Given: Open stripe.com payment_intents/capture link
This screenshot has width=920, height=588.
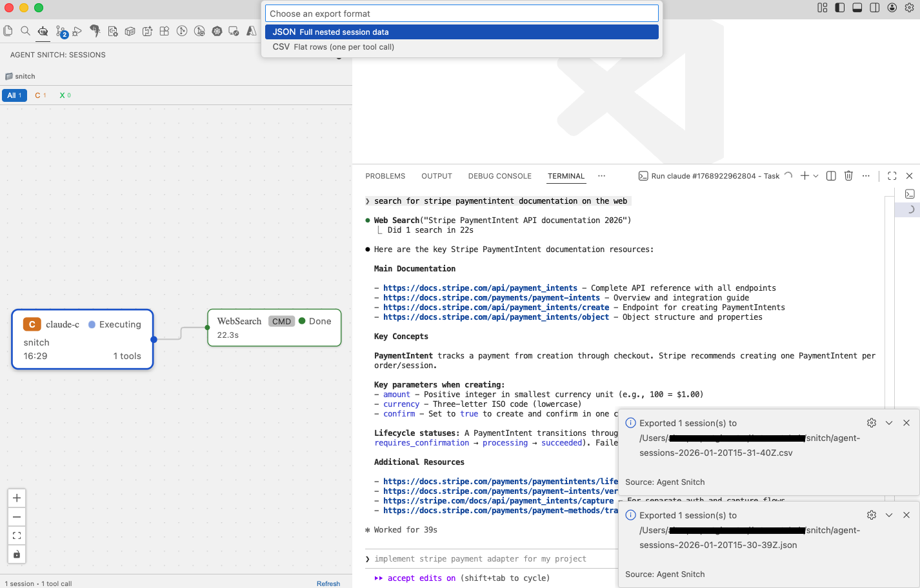Looking at the screenshot, I should (499, 501).
